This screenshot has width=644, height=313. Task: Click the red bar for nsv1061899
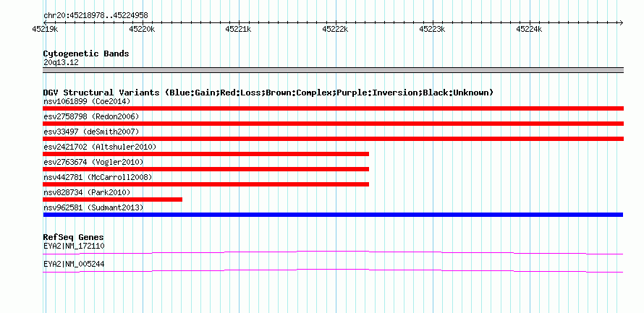[333, 108]
